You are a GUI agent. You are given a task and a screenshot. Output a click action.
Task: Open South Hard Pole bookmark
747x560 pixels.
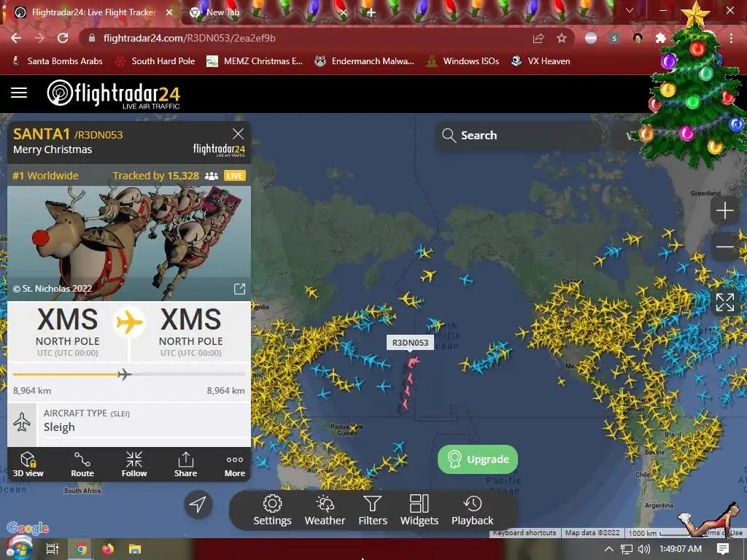[155, 61]
